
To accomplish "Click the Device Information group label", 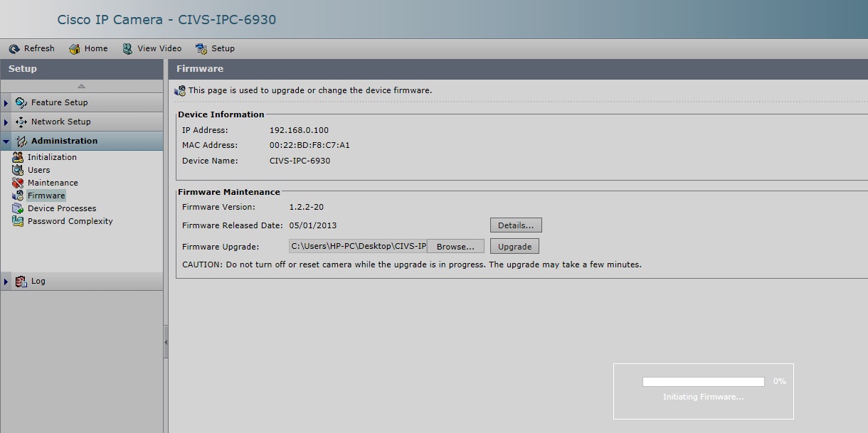I will click(x=221, y=114).
